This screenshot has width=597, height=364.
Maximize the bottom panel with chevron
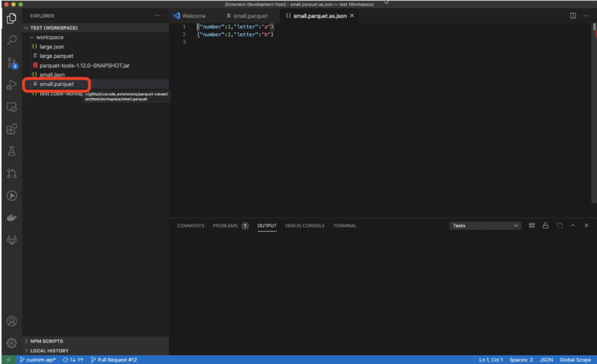click(x=572, y=225)
